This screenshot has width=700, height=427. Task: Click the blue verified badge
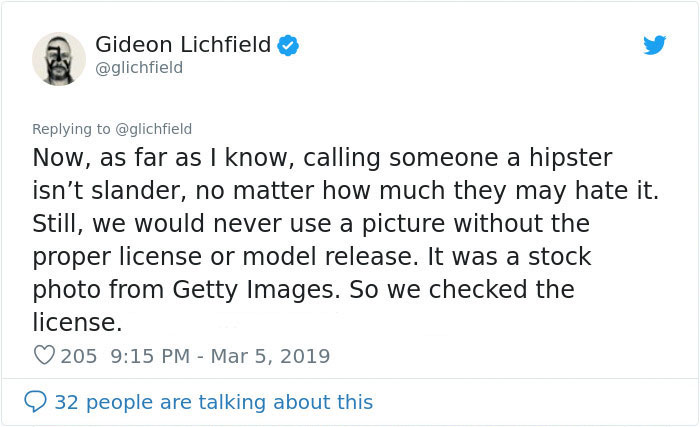(287, 45)
